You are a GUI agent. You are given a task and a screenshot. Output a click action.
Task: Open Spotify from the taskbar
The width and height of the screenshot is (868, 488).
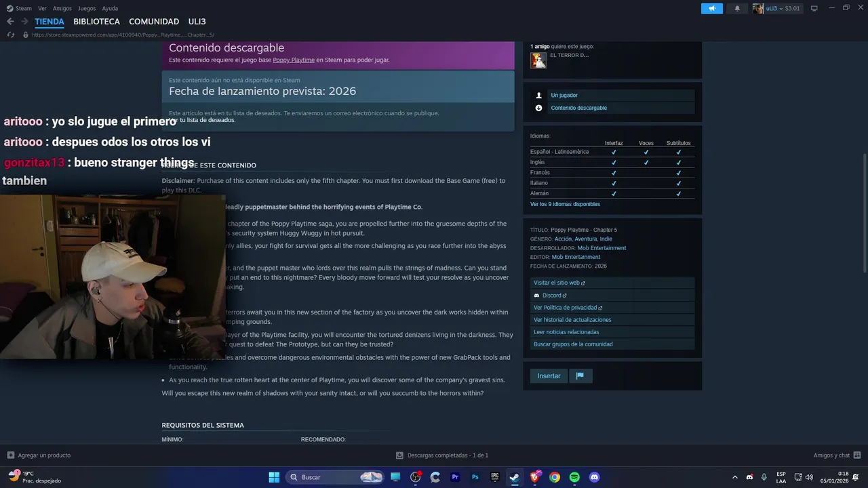point(574,477)
